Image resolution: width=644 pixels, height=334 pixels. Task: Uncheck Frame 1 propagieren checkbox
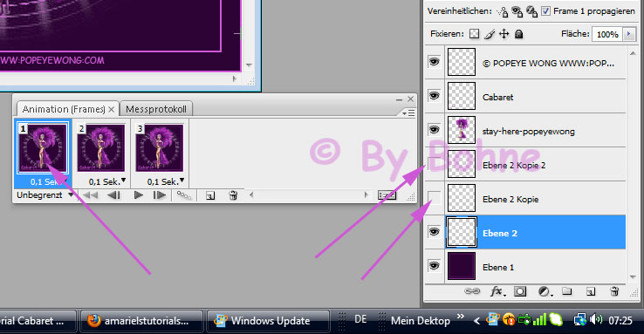coord(545,11)
